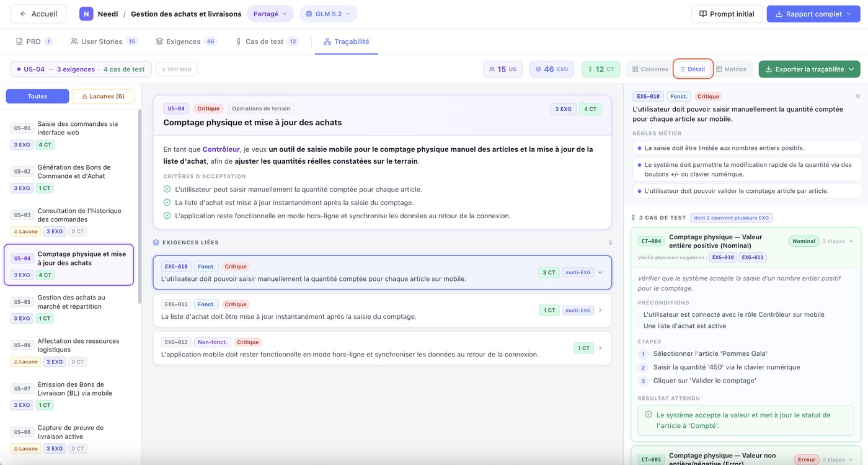
Task: Open the GLM 5.2 model dropdown
Action: (x=329, y=14)
